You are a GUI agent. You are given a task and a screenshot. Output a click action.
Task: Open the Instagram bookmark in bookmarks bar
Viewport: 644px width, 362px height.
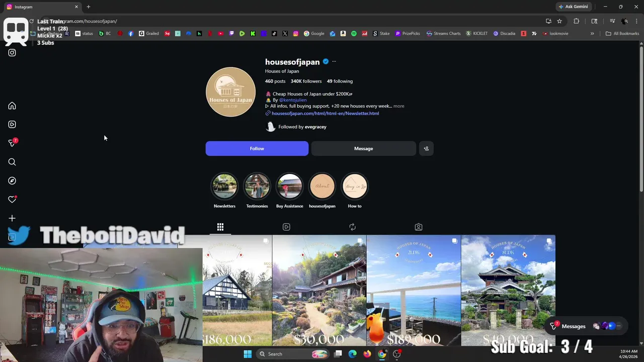295,34
